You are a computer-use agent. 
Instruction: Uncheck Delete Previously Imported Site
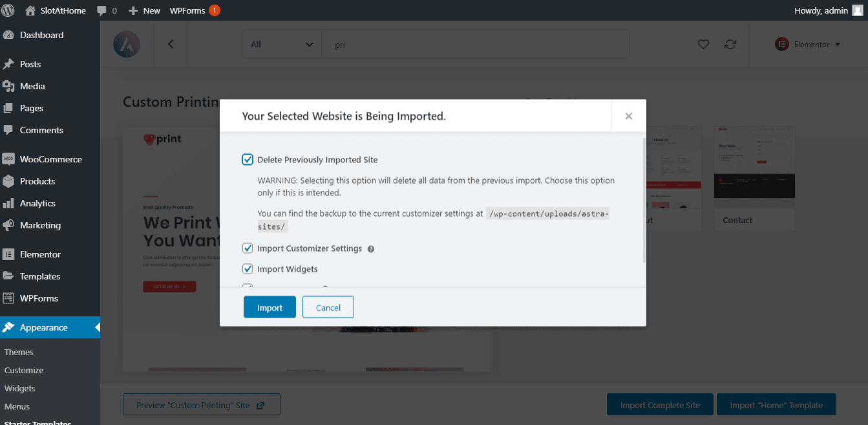point(248,160)
